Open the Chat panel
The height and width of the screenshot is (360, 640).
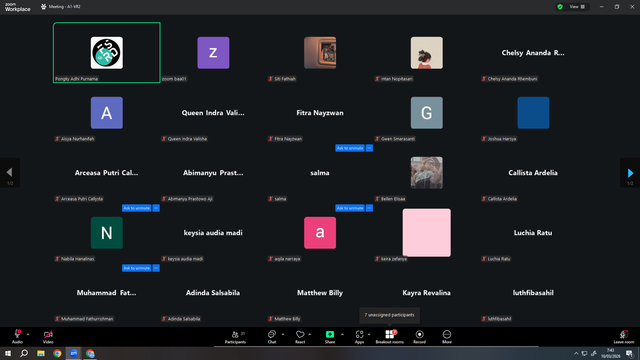point(272,336)
